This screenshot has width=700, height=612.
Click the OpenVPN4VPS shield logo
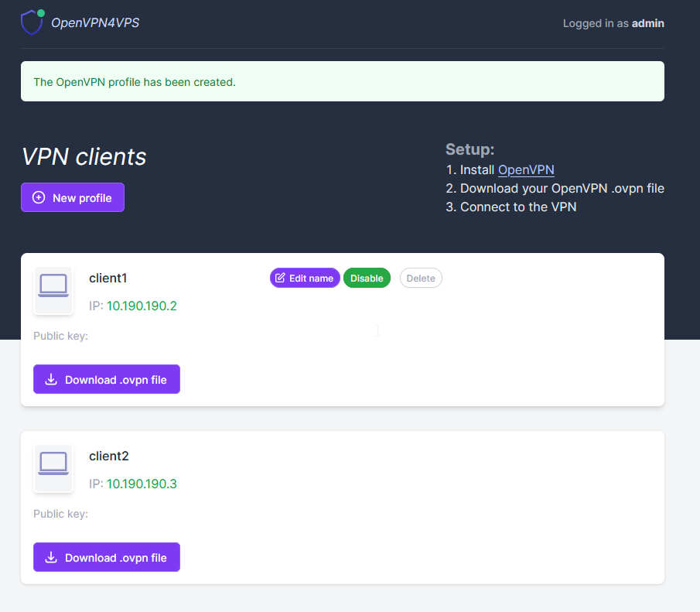pyautogui.click(x=32, y=22)
